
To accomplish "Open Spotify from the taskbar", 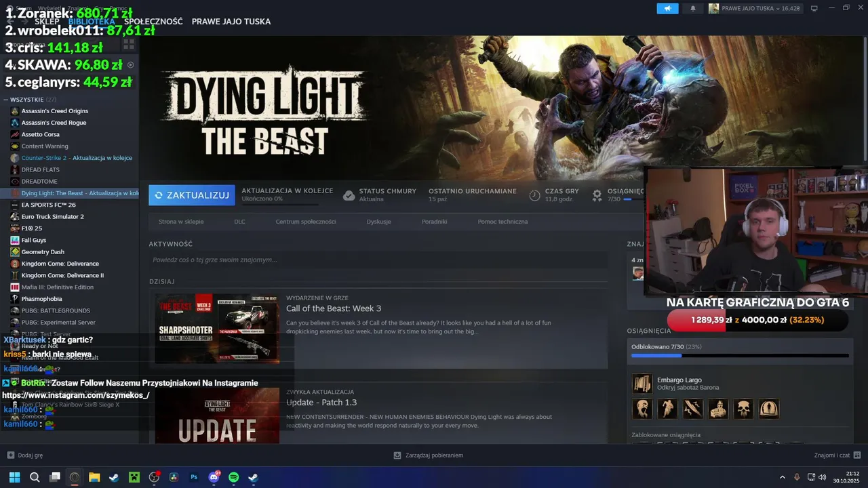I will (x=233, y=477).
